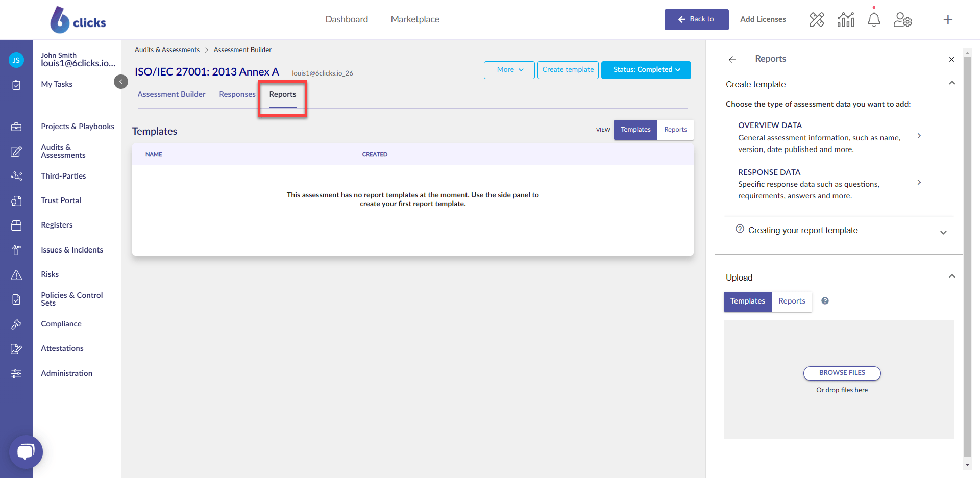Click Audits & Assessments pencil icon

click(16, 152)
